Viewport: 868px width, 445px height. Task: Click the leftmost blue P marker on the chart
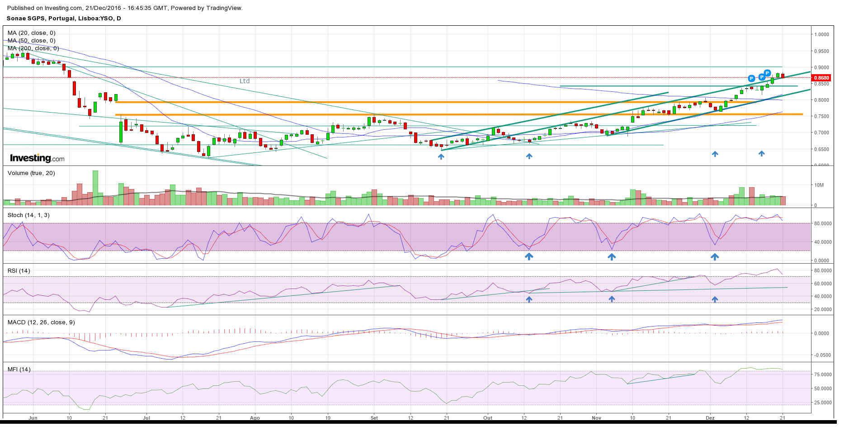751,78
